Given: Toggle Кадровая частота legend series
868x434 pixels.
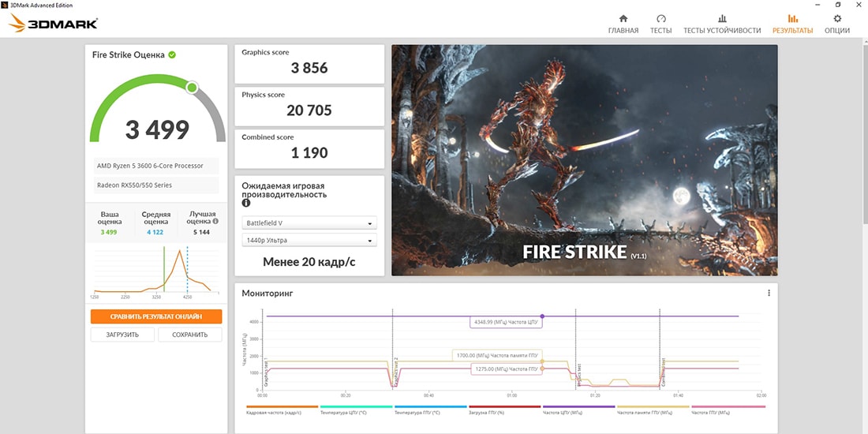Looking at the screenshot, I should (282, 410).
